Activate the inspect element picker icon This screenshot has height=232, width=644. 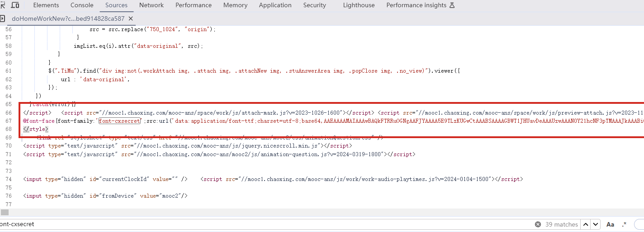click(x=2, y=5)
